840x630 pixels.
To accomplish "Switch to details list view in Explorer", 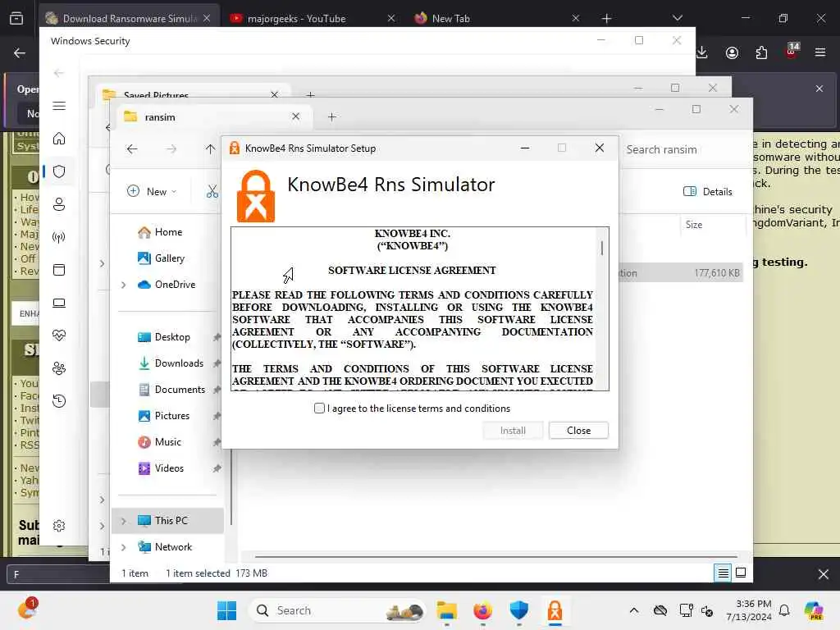I will [x=723, y=573].
